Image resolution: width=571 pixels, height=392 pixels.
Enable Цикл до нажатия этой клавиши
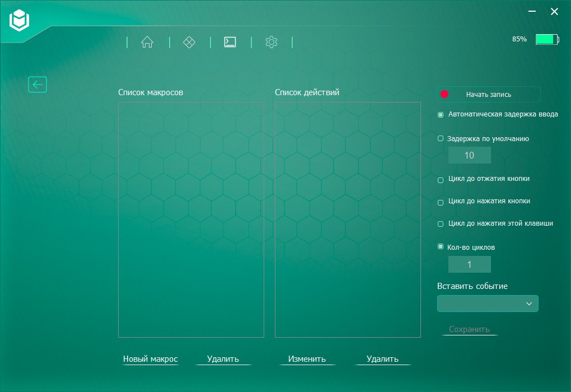pos(440,223)
